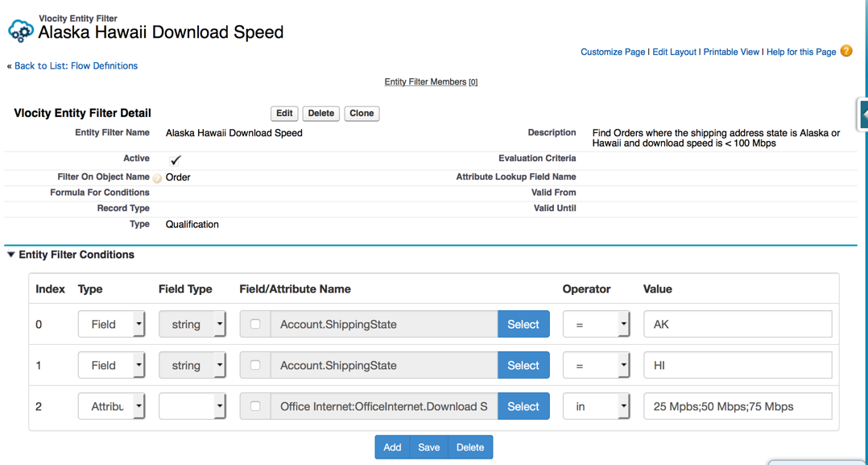
Task: Toggle checkbox in the AK condition row
Action: (255, 324)
